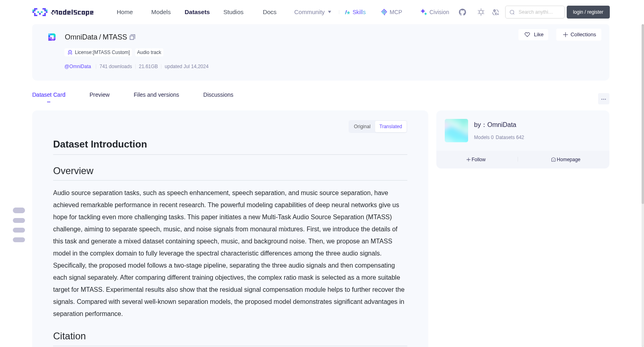Open the Studios navigation item
The height and width of the screenshot is (347, 644).
[x=233, y=12]
